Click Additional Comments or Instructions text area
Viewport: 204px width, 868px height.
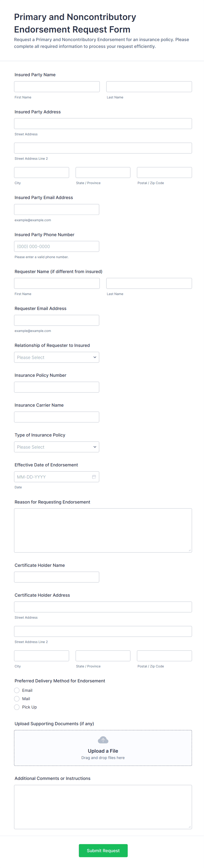tap(103, 807)
